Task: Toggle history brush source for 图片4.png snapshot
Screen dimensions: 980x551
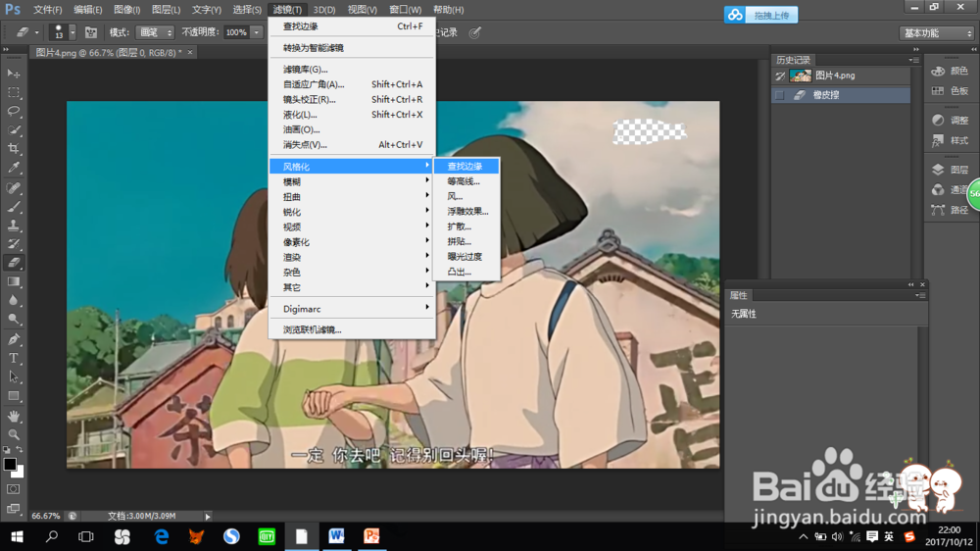Action: pos(779,75)
